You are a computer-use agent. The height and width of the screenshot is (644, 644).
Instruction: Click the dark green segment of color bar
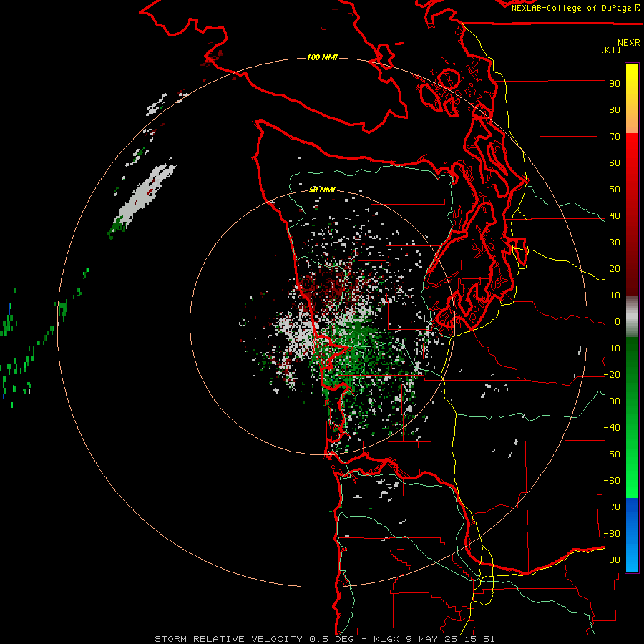click(632, 361)
